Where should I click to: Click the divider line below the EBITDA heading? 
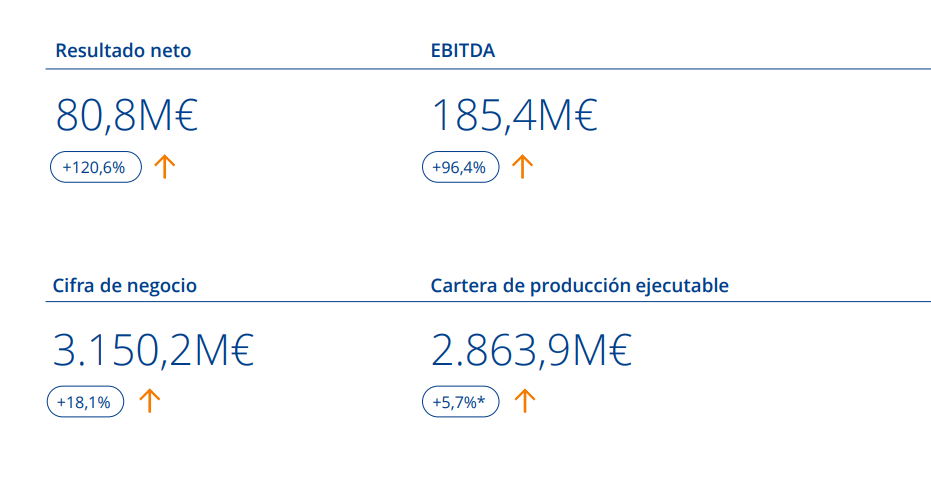680,69
